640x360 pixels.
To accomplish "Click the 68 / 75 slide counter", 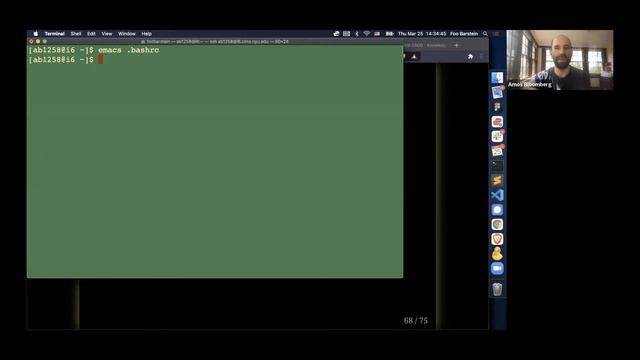I will [416, 321].
